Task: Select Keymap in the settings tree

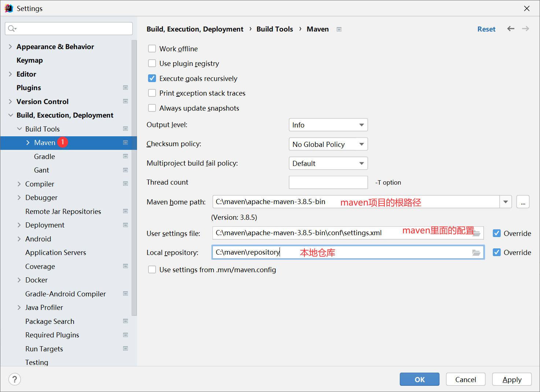Action: [30, 60]
